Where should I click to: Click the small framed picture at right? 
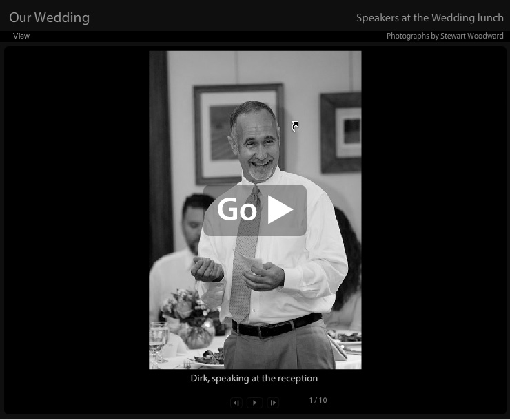point(341,132)
